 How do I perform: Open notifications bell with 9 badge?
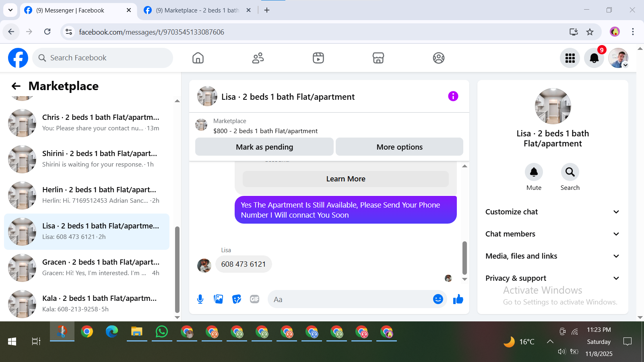594,58
